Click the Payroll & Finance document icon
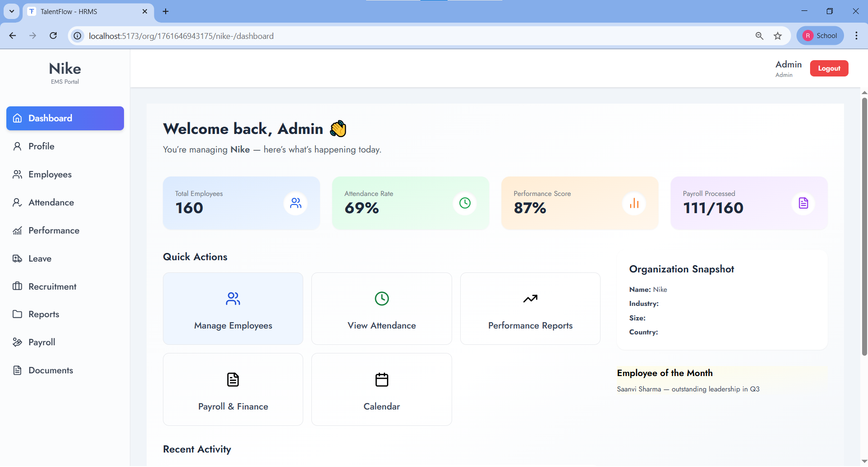868x467 pixels. 233,380
